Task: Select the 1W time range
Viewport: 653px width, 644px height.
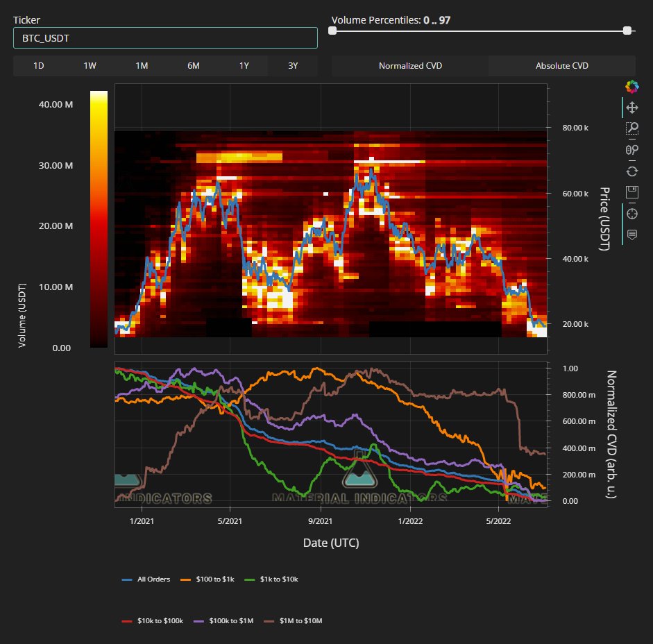Action: pyautogui.click(x=90, y=66)
